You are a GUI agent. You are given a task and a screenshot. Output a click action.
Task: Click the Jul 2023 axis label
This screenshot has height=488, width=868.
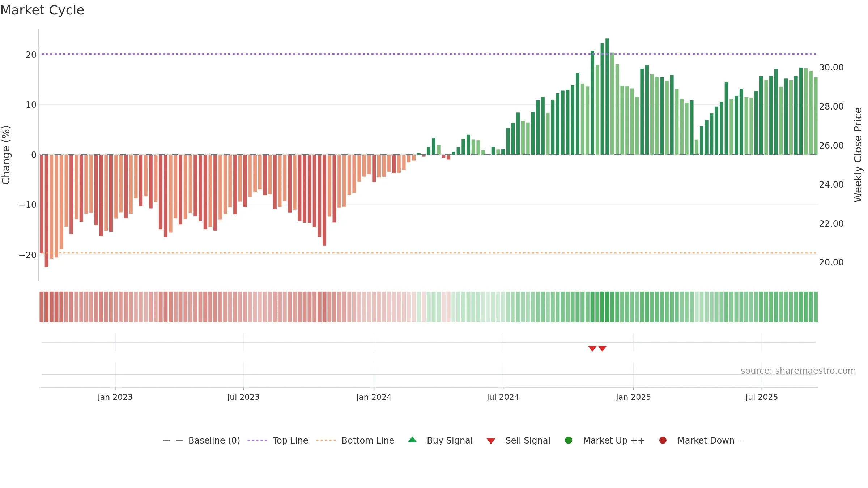tap(243, 397)
